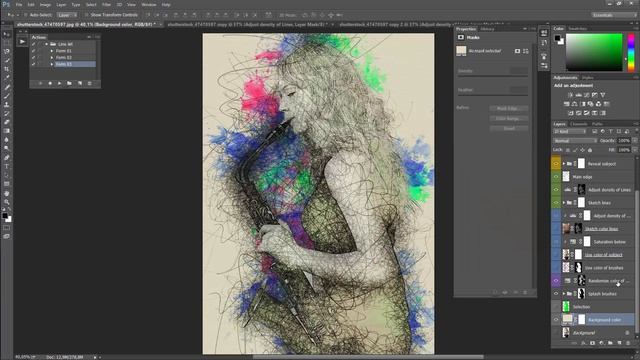640x360 pixels.
Task: Click the Mask Edge button
Action: tap(509, 109)
